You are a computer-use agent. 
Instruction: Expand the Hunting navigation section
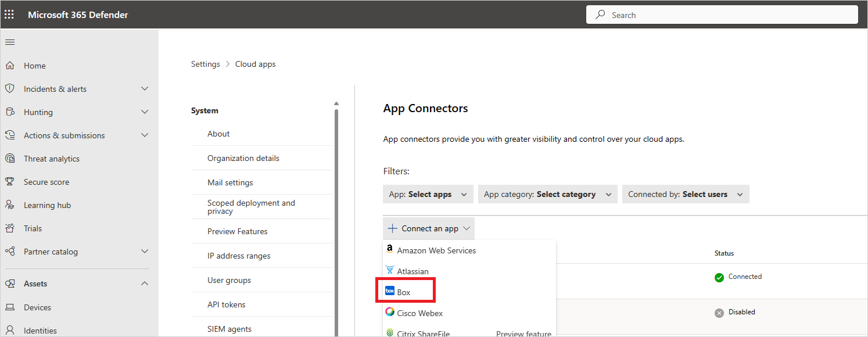(145, 112)
